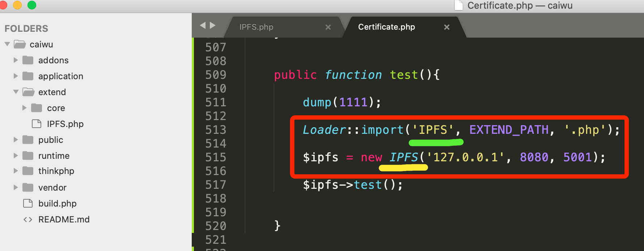This screenshot has width=644, height=251.
Task: Click line number 509 in gutter
Action: (x=216, y=75)
